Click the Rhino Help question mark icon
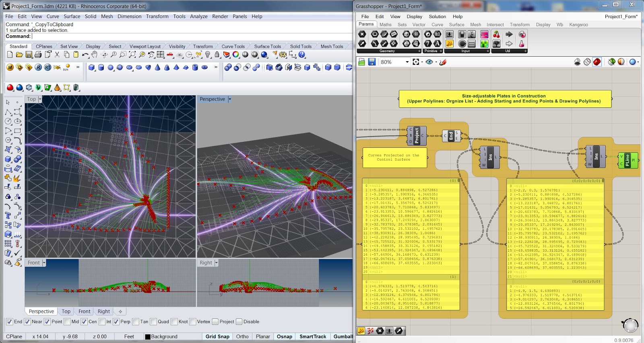The image size is (644, 343). [x=302, y=55]
